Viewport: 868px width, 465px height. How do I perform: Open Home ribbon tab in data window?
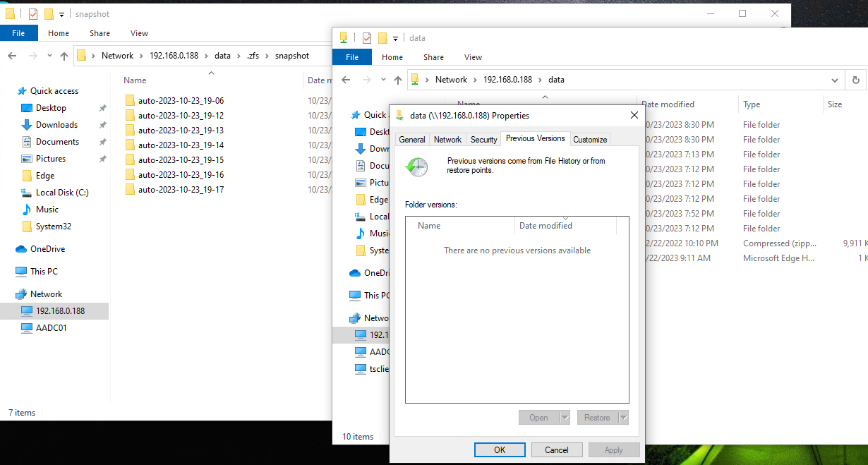coord(392,57)
